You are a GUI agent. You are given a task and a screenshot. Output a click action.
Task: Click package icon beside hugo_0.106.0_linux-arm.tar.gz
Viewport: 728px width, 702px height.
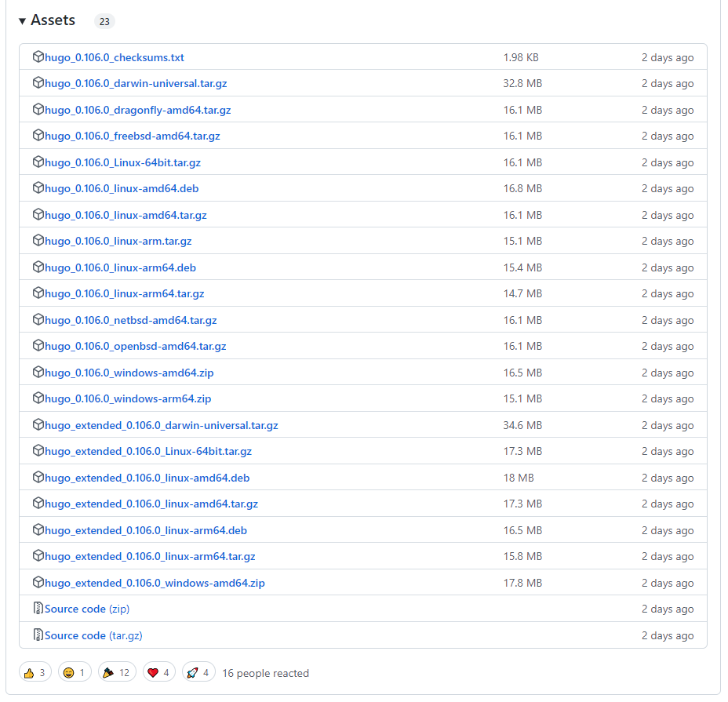click(38, 240)
